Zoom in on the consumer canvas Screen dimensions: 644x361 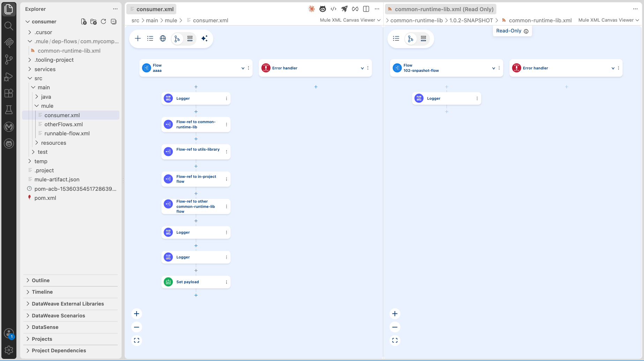click(136, 314)
